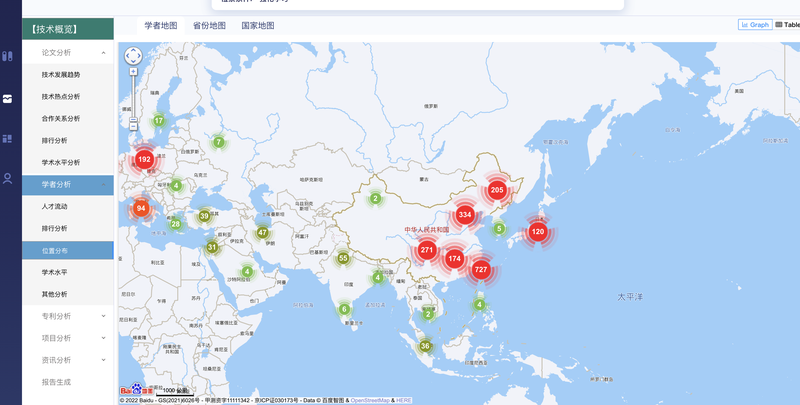Click the 39 cluster marker near Turkey
The image size is (800, 405).
click(x=204, y=216)
